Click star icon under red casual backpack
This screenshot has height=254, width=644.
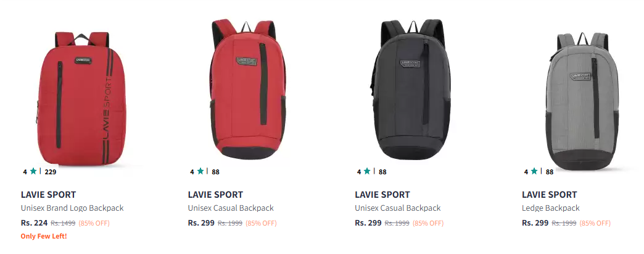pyautogui.click(x=200, y=171)
